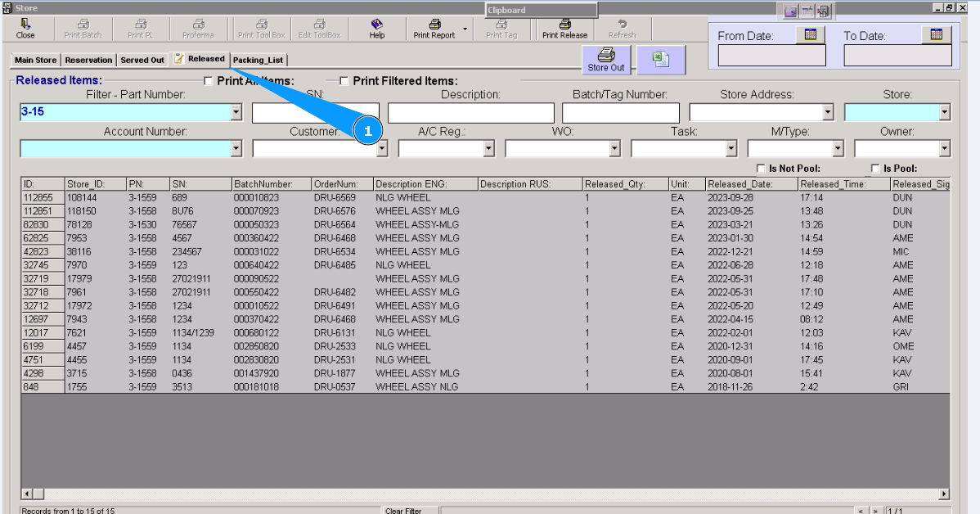This screenshot has width=980, height=514.
Task: Open the To Date calendar picker
Action: pyautogui.click(x=937, y=34)
